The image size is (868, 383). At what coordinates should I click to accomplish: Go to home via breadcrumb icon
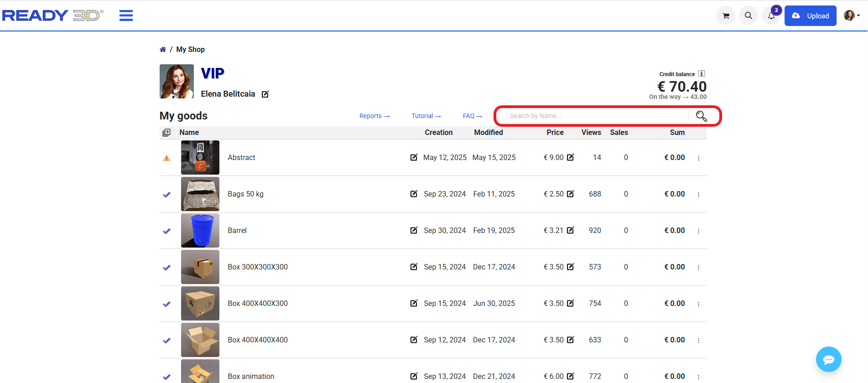pyautogui.click(x=163, y=49)
